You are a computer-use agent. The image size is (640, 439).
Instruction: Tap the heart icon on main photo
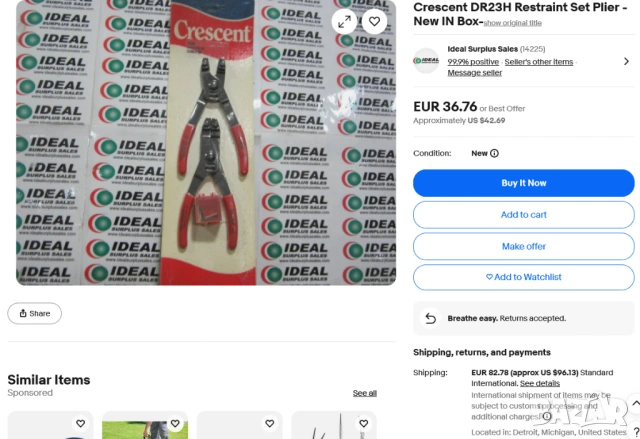pyautogui.click(x=374, y=22)
